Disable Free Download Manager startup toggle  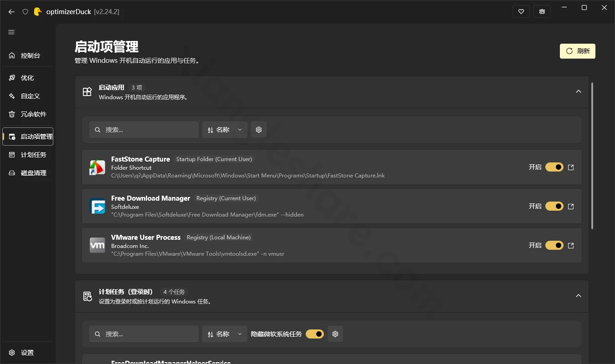[x=554, y=206]
